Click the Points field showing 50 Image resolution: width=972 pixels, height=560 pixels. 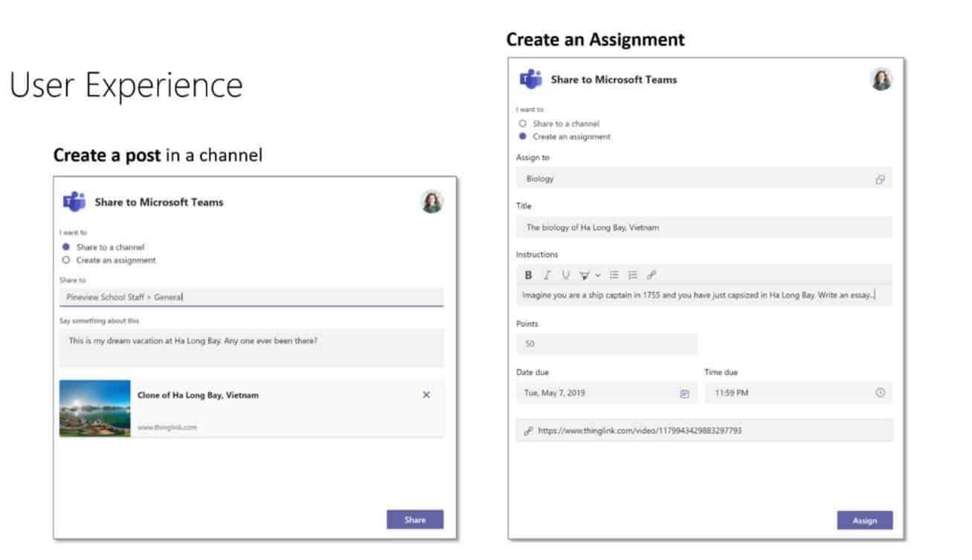click(x=607, y=344)
